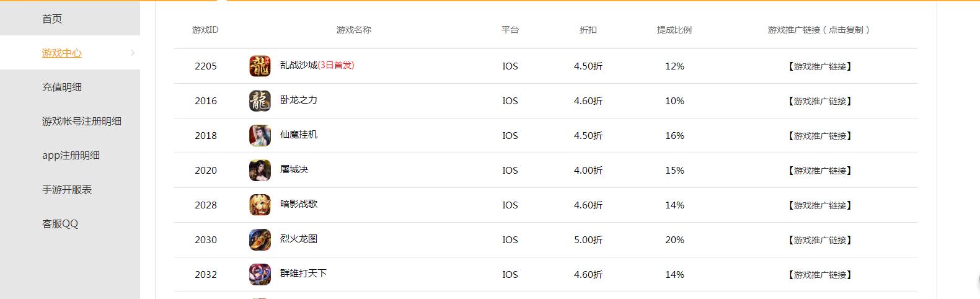Screen dimensions: 980x299
Task: Click the 仙魔挂机 game icon
Action: pos(260,136)
